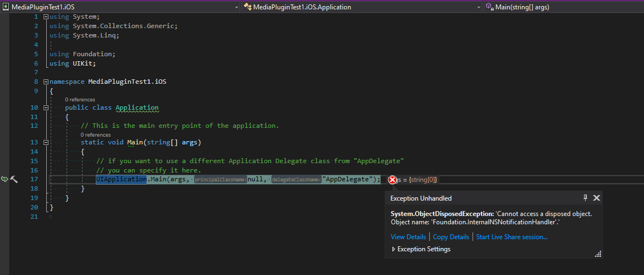
Task: Pin the Exception Unhandled popup
Action: pos(586,198)
